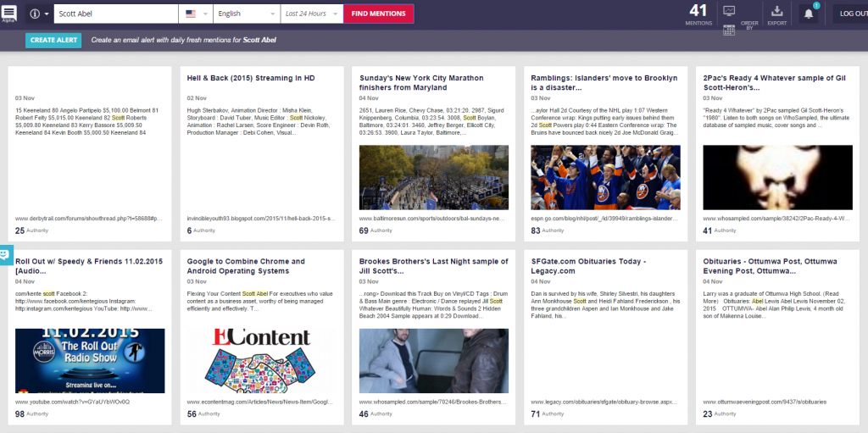Click the derbytrail.com source URL
868x433 pixels.
tap(88, 219)
